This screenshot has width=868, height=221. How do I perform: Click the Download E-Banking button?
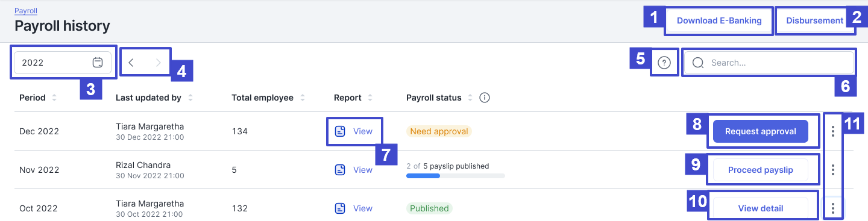click(719, 20)
